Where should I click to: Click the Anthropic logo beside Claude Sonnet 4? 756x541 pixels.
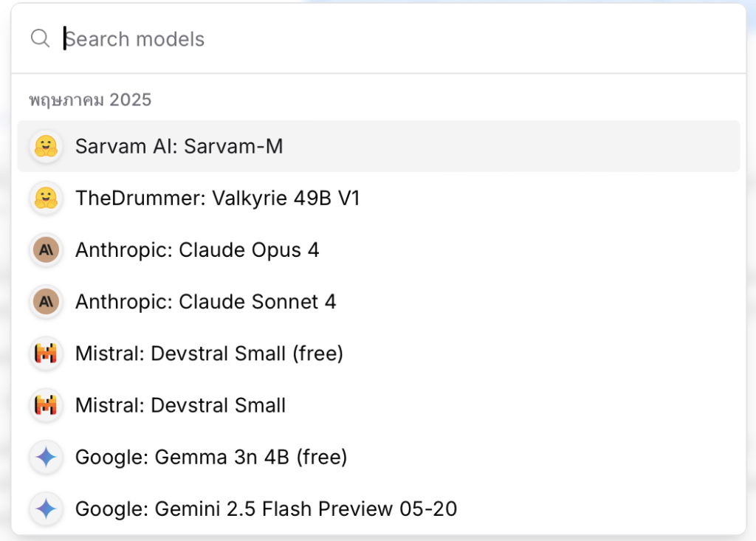click(47, 302)
